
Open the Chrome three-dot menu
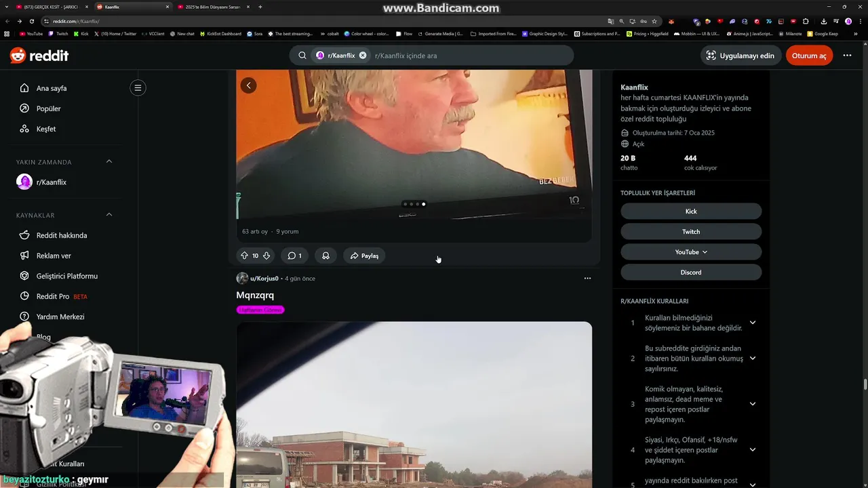coord(860,21)
